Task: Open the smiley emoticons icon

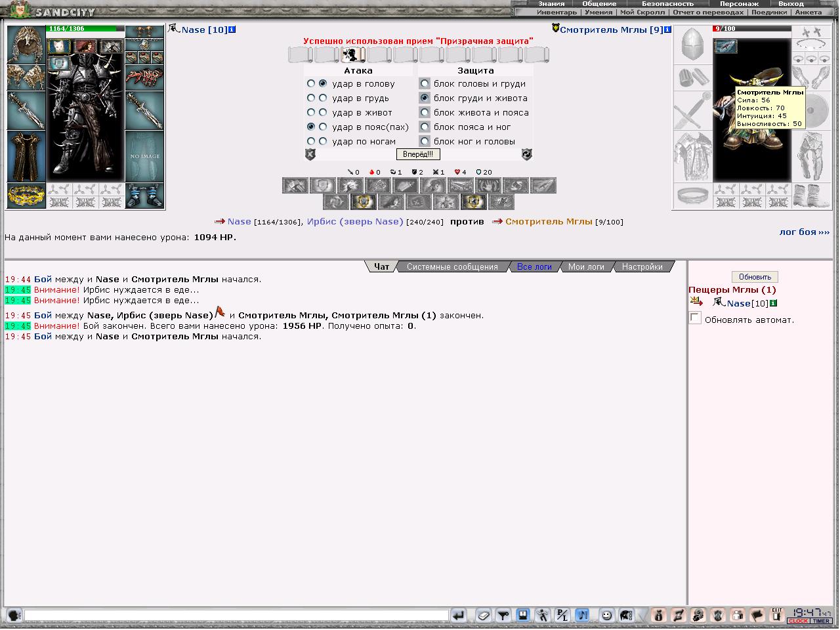Action: tap(607, 615)
